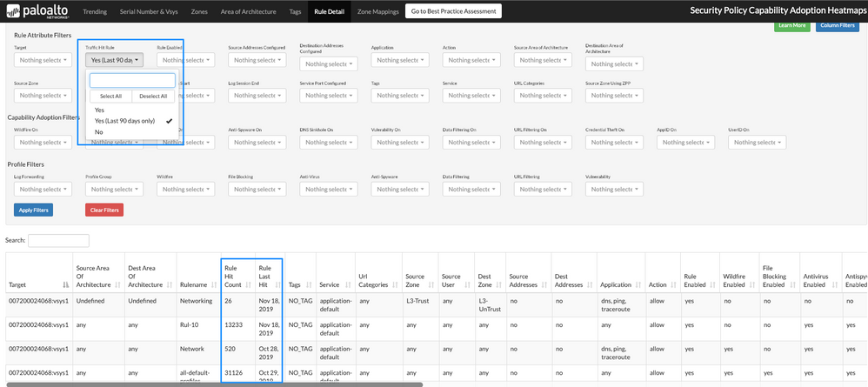Viewport: 868px width, 387px height.
Task: Sort table by Target column arrows
Action: coord(65,284)
